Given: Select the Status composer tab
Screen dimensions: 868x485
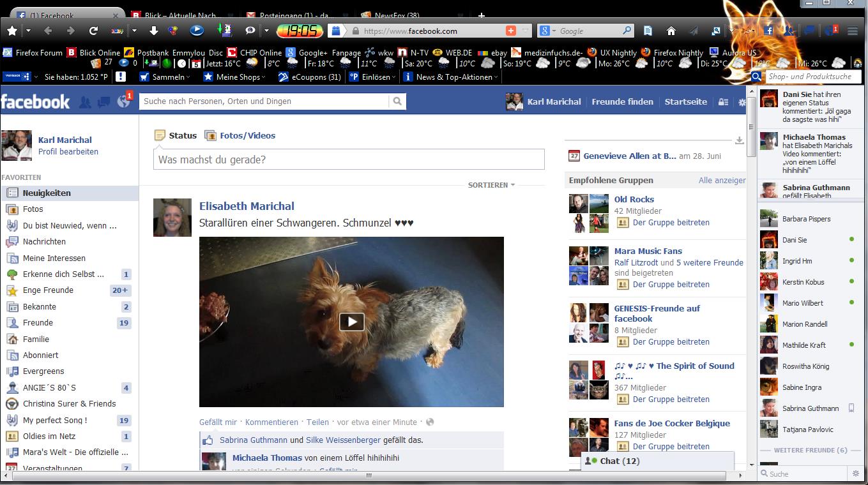Looking at the screenshot, I should tap(176, 135).
